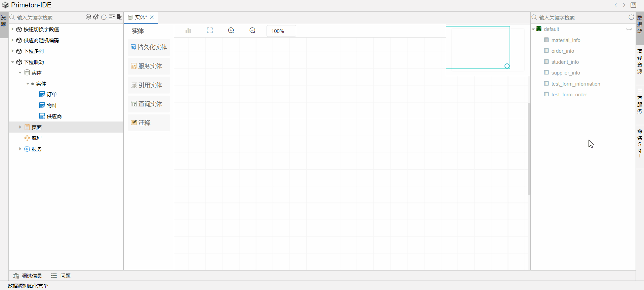644x290 pixels.
Task: Click the bar chart icon in canvas toolbar
Action: pos(188,31)
